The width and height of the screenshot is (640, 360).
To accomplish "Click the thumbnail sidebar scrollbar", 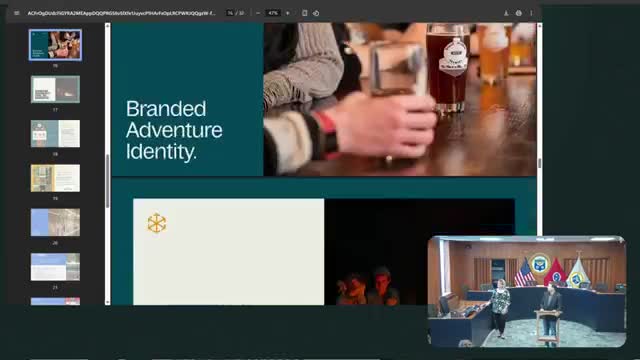I will (x=107, y=181).
